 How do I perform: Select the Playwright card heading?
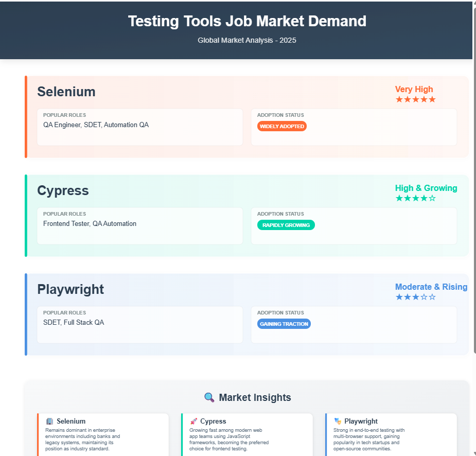[70, 289]
